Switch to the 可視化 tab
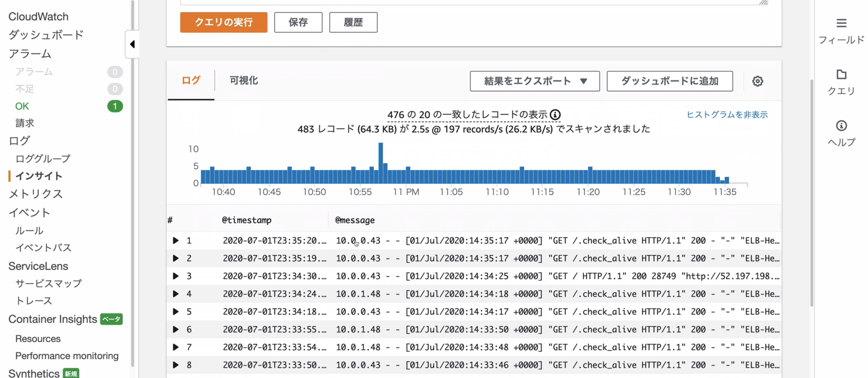868x378 pixels. pyautogui.click(x=244, y=81)
